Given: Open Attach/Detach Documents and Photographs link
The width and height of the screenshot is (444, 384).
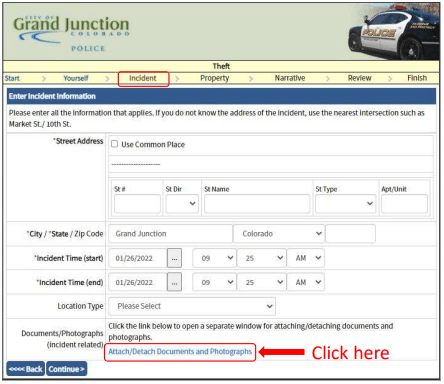Looking at the screenshot, I should coord(180,352).
